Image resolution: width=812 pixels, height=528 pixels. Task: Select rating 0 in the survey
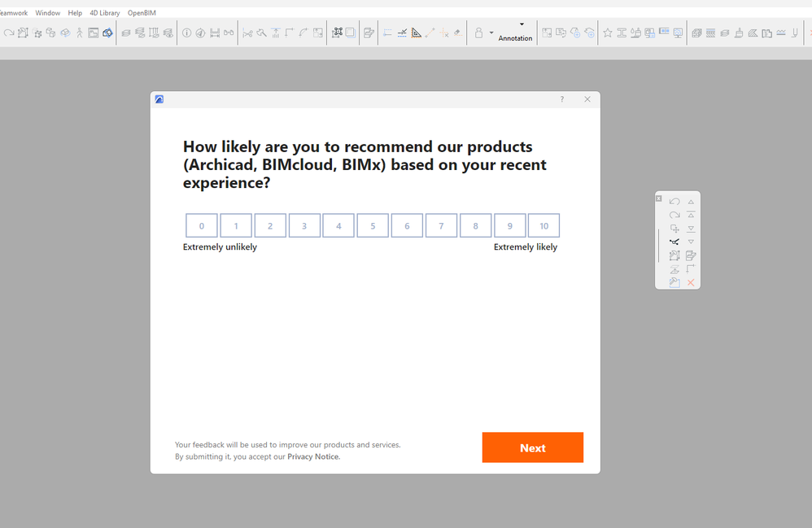(202, 225)
